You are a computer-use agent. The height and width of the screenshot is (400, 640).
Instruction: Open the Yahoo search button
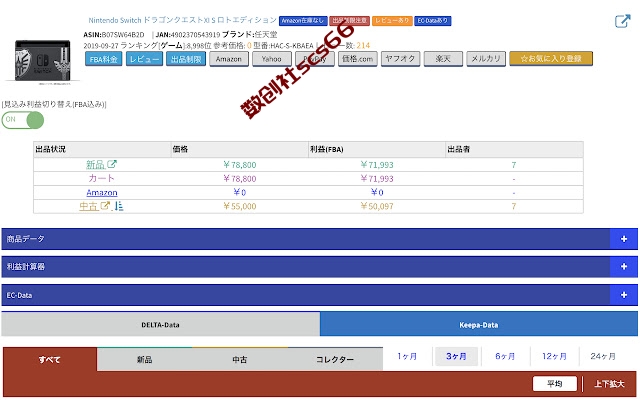click(x=272, y=59)
